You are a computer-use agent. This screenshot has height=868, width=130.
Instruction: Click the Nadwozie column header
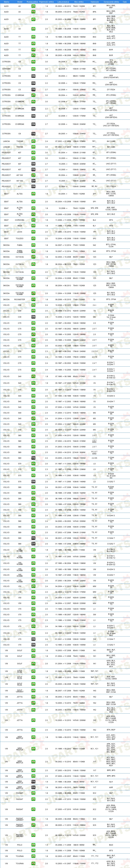pos(95,2)
